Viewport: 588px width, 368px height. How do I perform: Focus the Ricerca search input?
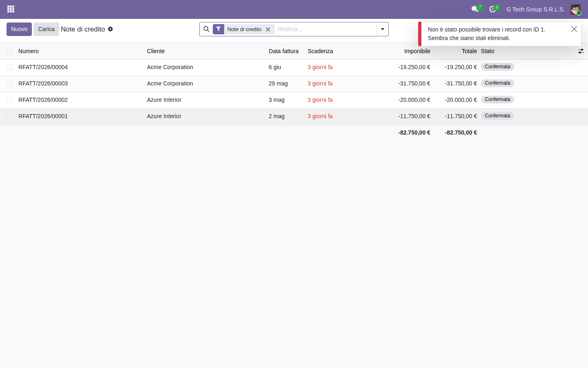point(326,29)
